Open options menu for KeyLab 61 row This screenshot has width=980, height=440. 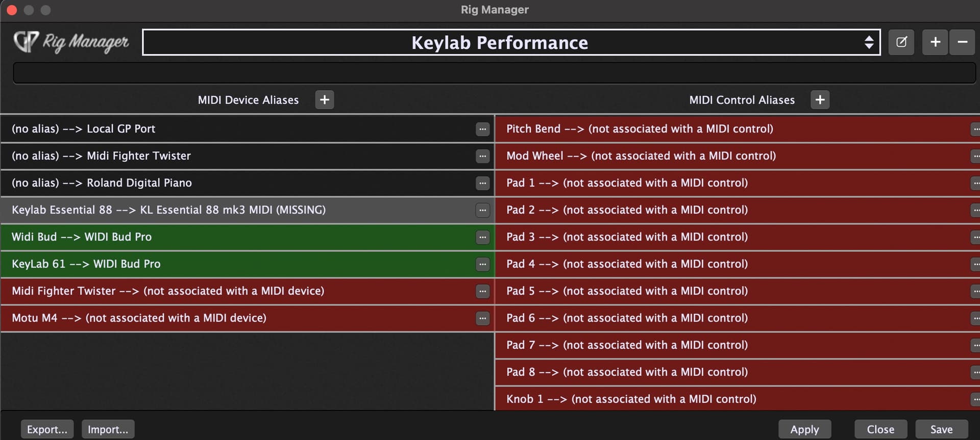(x=482, y=264)
